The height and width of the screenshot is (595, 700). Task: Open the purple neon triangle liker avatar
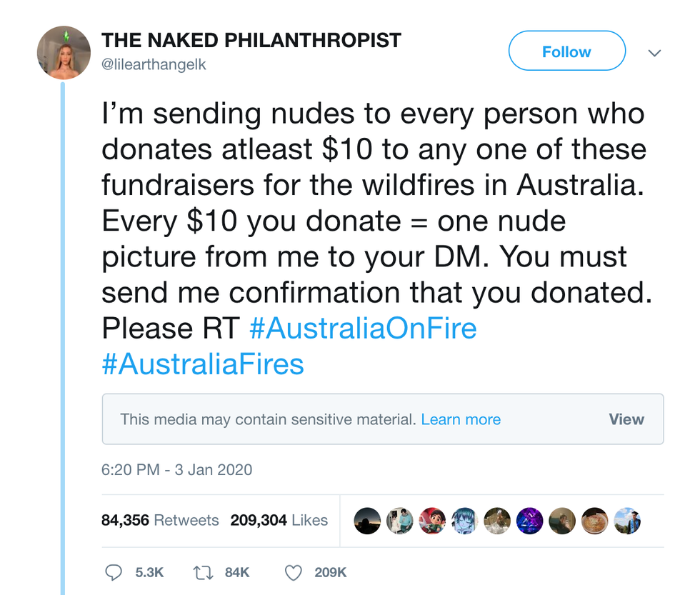530,521
